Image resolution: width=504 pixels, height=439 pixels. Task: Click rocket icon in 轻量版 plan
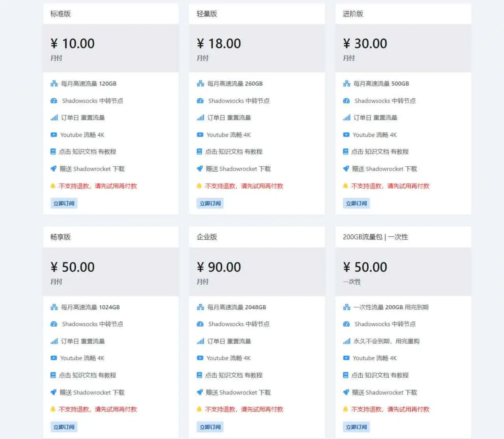(200, 169)
